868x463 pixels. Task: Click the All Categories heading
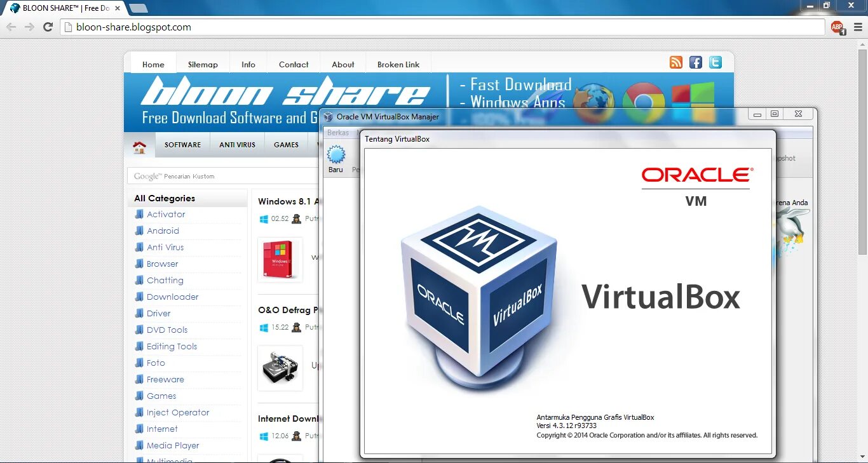[165, 198]
